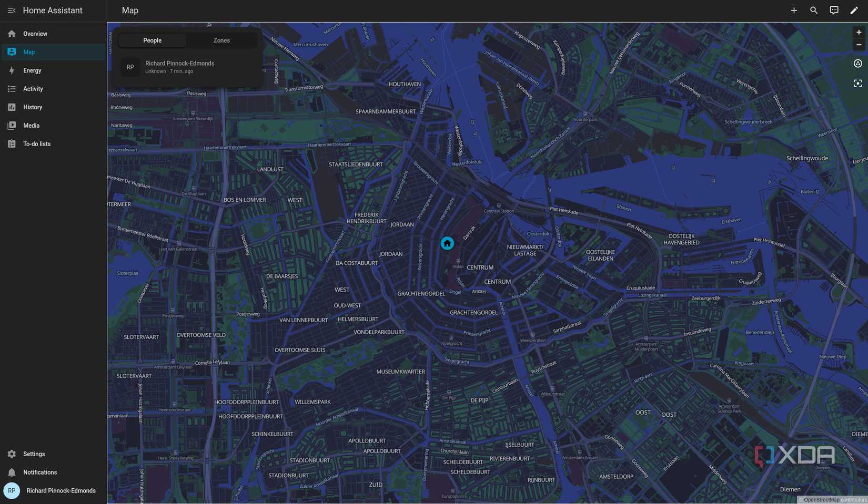Click the RP avatar in people card
868x504 pixels.
130,67
